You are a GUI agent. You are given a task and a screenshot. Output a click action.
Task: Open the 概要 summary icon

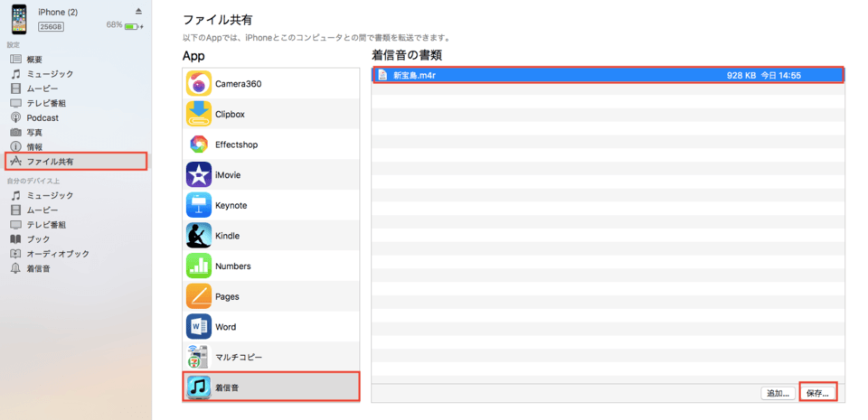(x=16, y=59)
